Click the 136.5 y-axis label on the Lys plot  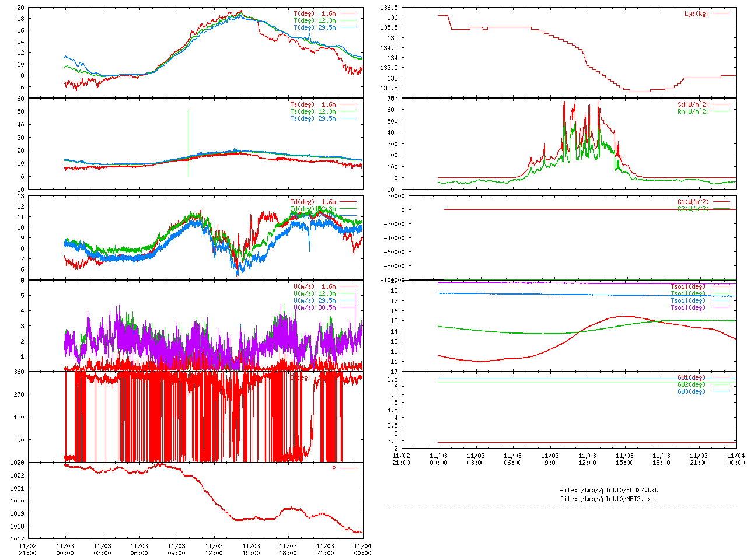(x=389, y=8)
